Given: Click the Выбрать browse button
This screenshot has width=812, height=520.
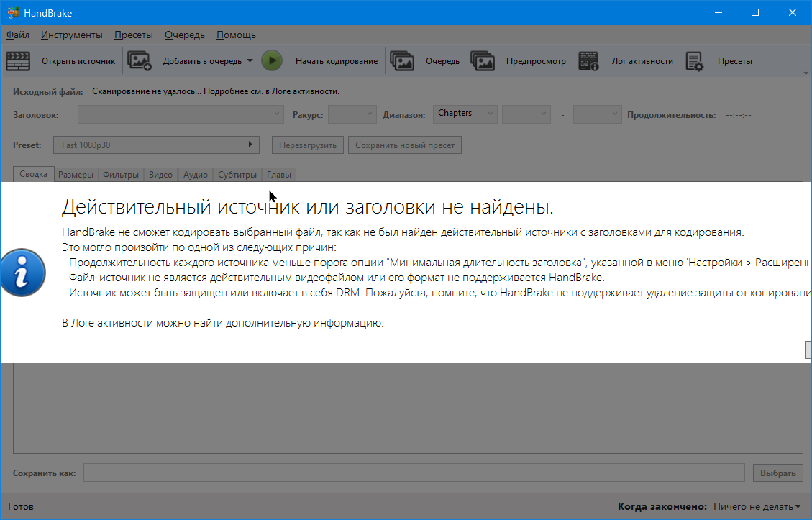Looking at the screenshot, I should point(777,473).
